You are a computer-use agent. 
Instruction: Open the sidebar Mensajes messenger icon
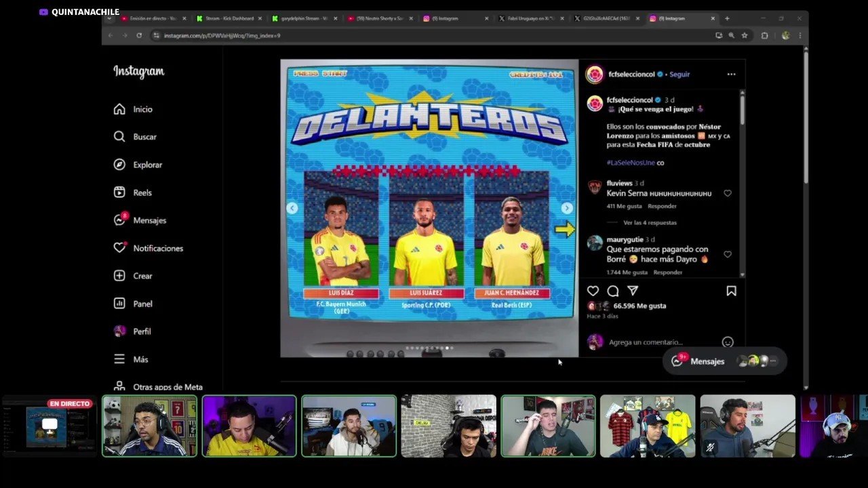coord(119,220)
